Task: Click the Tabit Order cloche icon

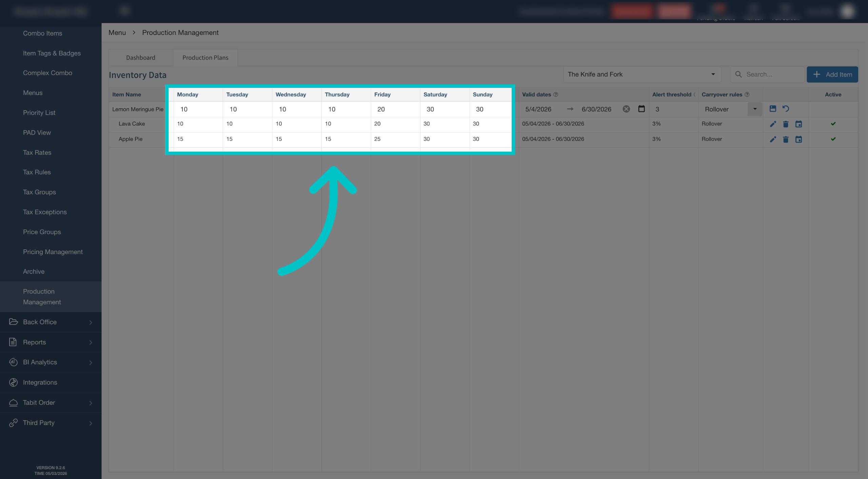Action: 13,403
